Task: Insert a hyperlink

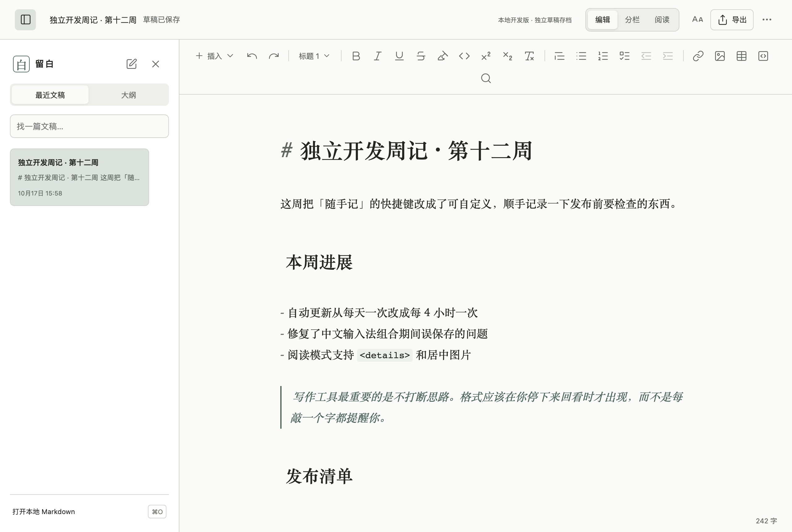Action: click(698, 56)
